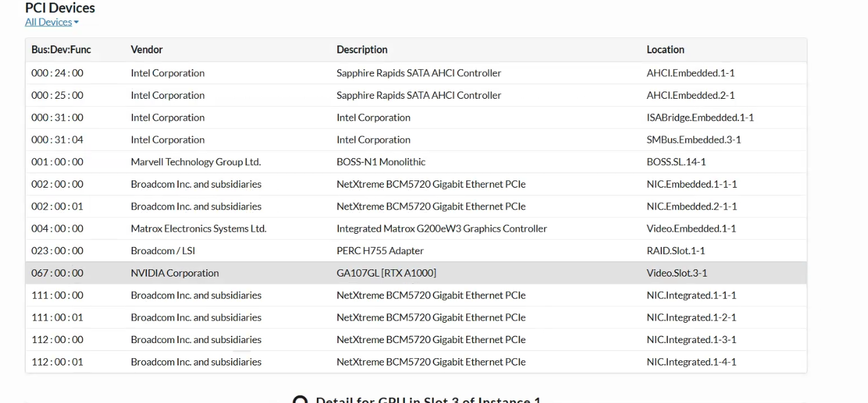868x403 pixels.
Task: Select the BOSS-N1 Monolithic description
Action: [x=381, y=162]
